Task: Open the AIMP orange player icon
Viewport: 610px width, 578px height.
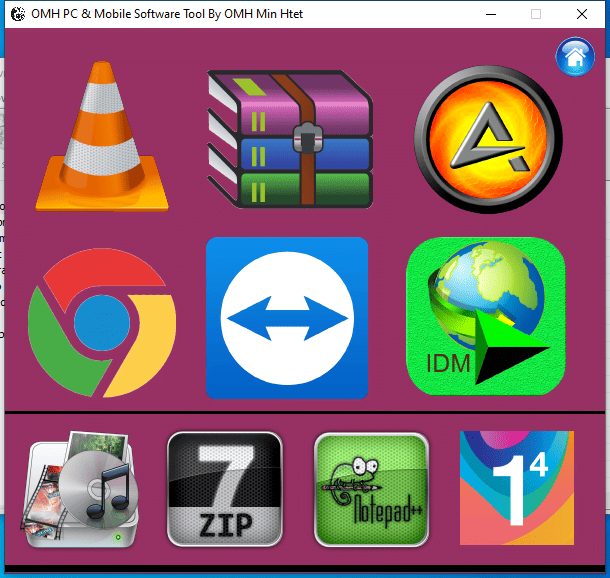Action: coord(488,139)
